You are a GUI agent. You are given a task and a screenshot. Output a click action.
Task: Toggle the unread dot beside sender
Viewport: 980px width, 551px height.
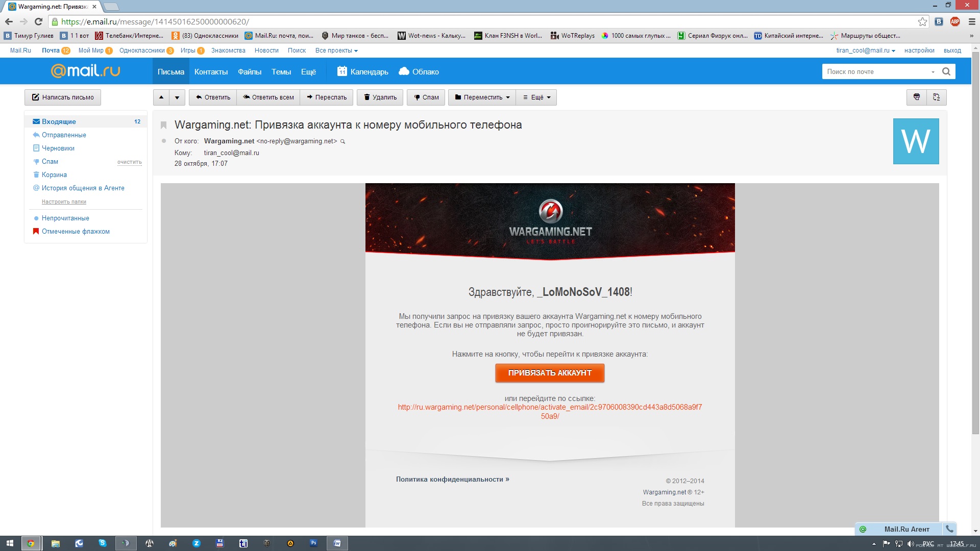point(164,141)
